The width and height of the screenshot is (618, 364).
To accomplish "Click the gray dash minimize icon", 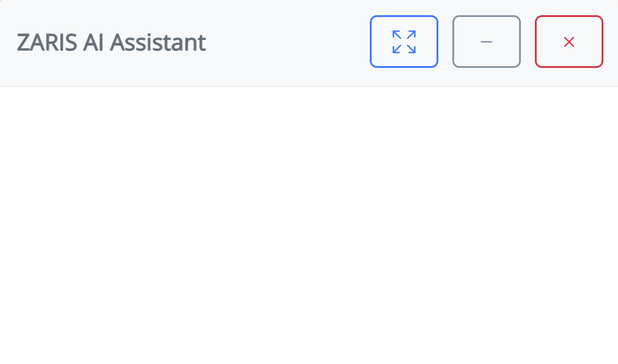I will pyautogui.click(x=486, y=42).
